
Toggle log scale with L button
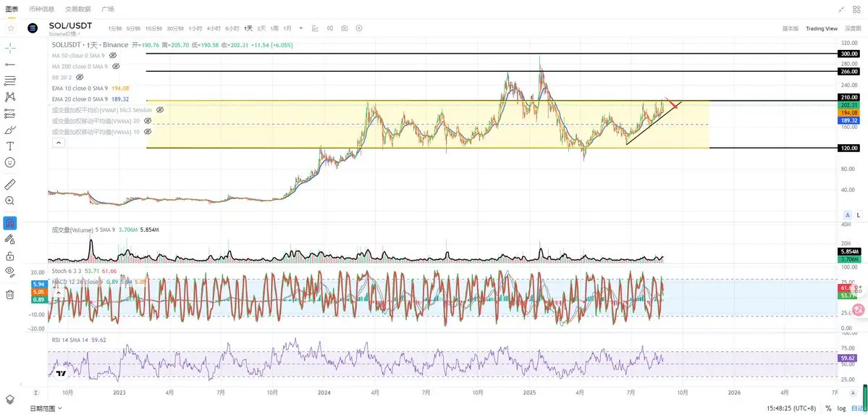tap(858, 215)
